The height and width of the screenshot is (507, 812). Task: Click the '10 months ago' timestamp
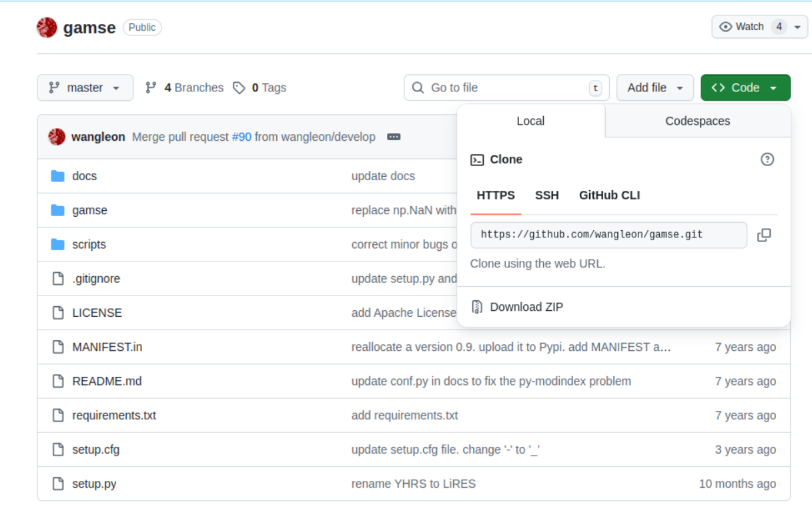[x=737, y=484]
